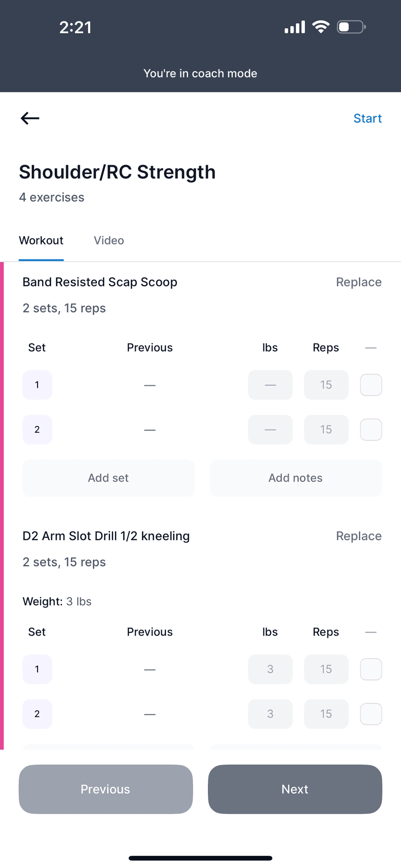
Task: Select the Workout tab
Action: coord(41,241)
